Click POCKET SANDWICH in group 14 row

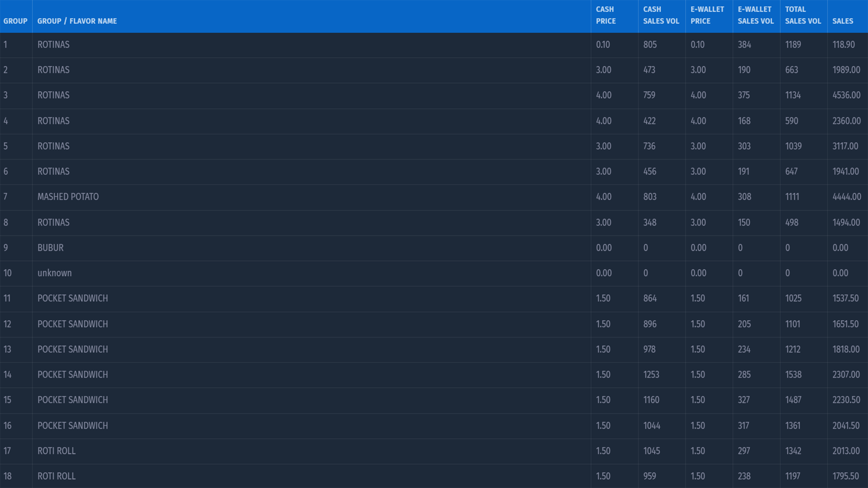(73, 374)
